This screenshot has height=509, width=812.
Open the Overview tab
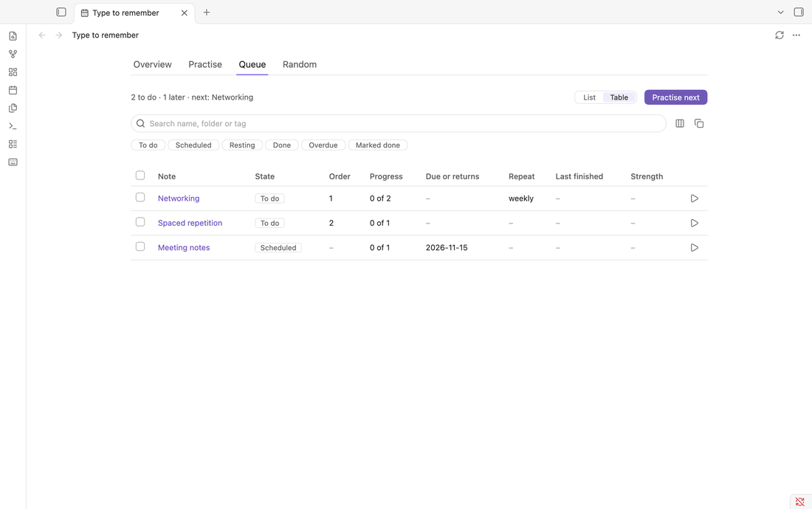coord(152,65)
